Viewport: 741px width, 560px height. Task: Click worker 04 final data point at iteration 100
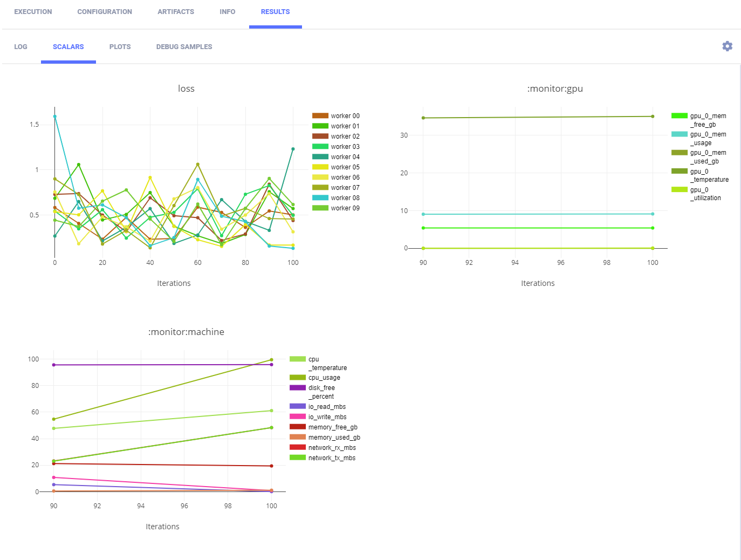(293, 149)
